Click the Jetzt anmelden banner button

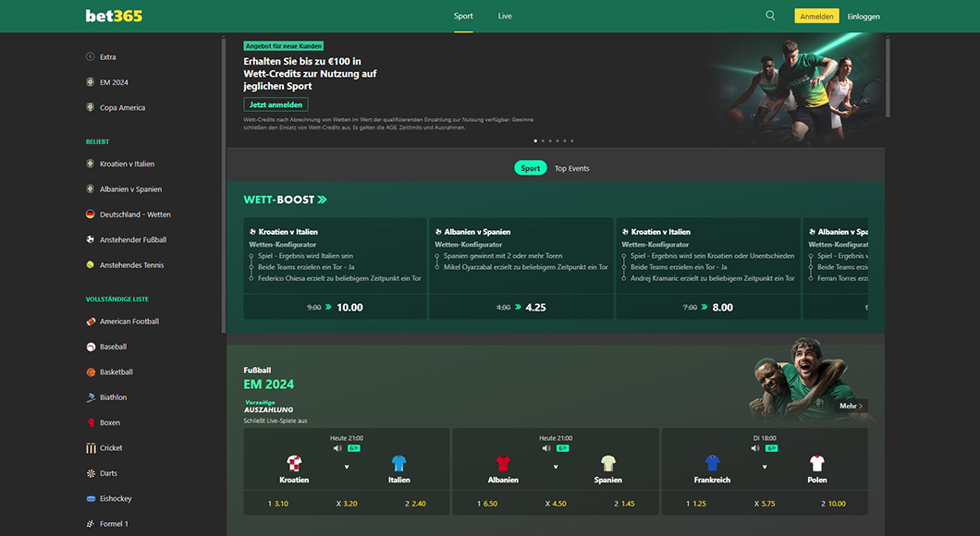pyautogui.click(x=276, y=104)
